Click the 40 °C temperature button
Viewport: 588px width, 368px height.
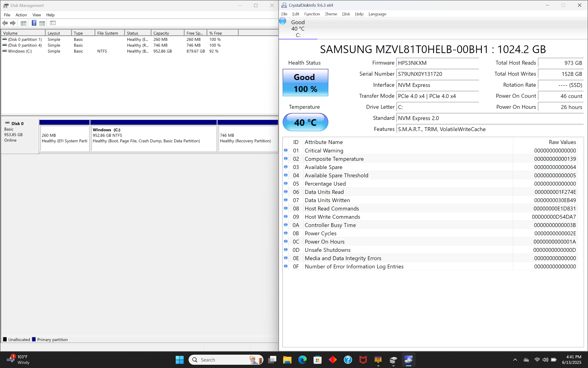click(305, 122)
